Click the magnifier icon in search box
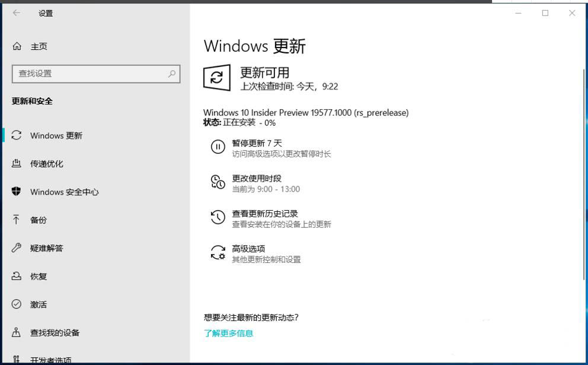 coord(172,74)
